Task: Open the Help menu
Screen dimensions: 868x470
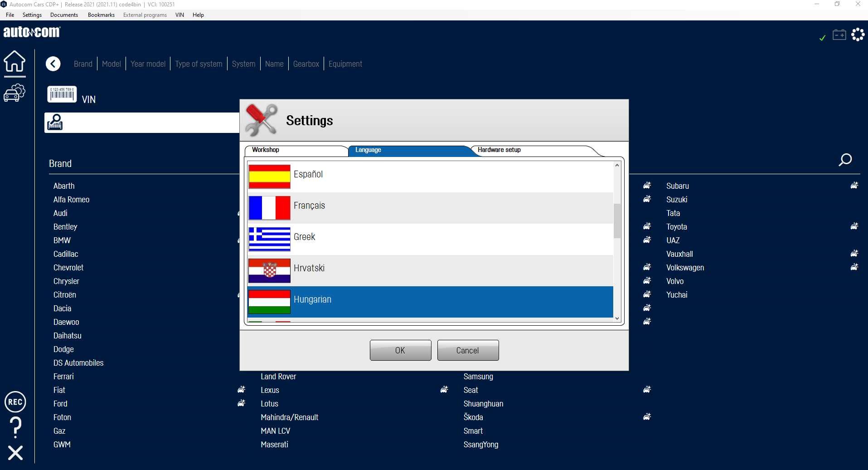Action: 198,15
